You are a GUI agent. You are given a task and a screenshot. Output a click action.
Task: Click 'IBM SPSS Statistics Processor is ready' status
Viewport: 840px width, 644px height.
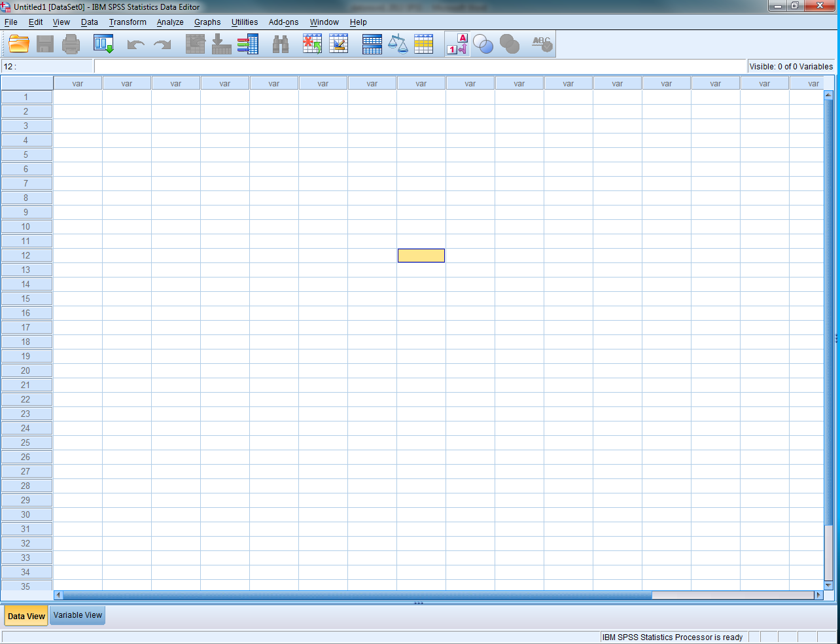[673, 637]
